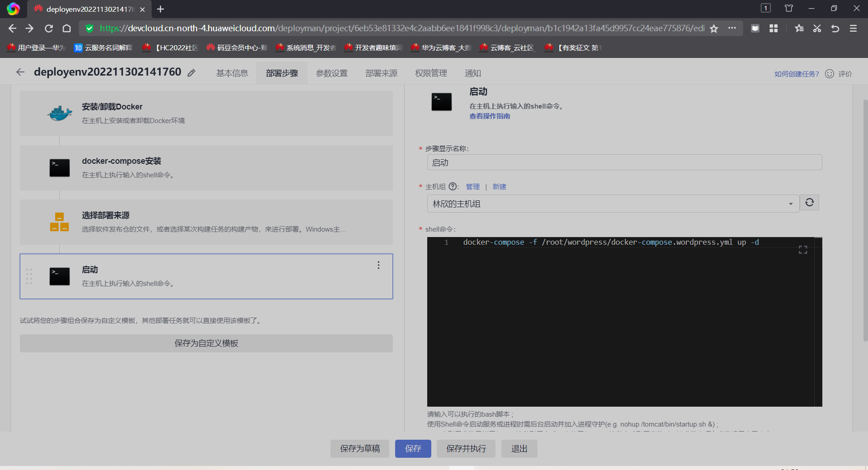The height and width of the screenshot is (470, 868).
Task: Open 开发者趣味填词 bookmark
Action: point(373,47)
